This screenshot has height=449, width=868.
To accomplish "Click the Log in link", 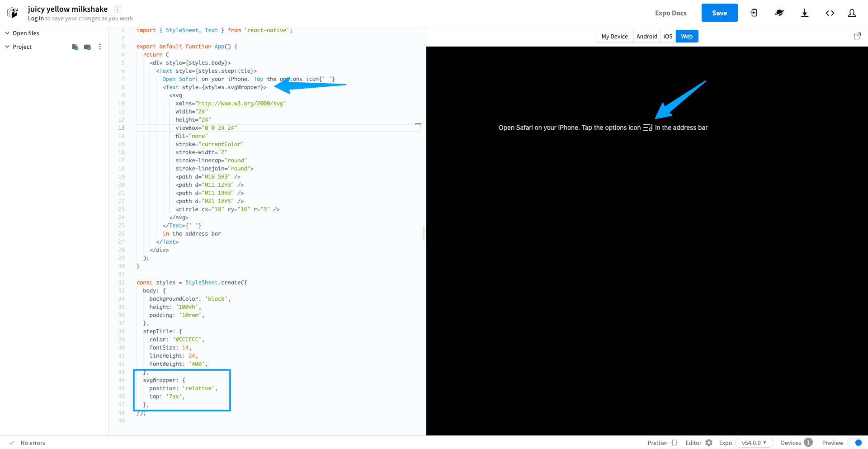I will [36, 19].
